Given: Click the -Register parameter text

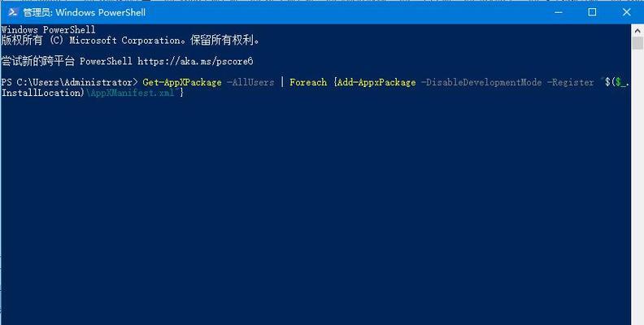Looking at the screenshot, I should coord(571,83).
